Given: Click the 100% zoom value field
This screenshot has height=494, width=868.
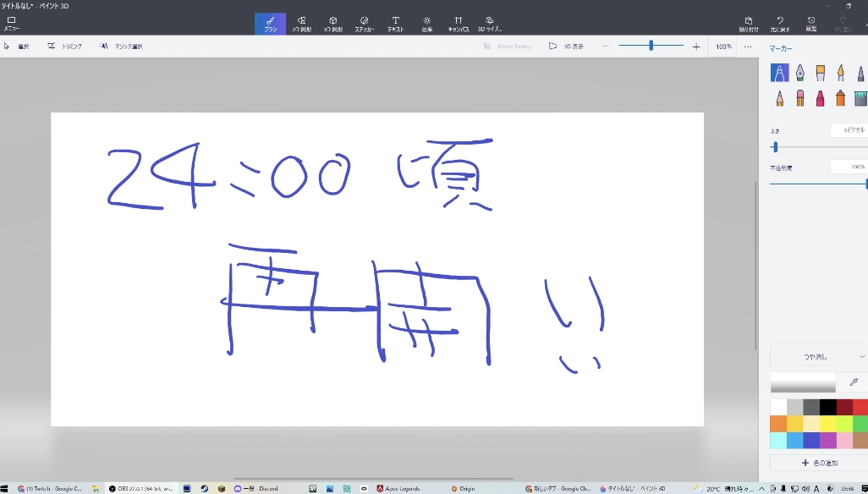Looking at the screenshot, I should 723,47.
